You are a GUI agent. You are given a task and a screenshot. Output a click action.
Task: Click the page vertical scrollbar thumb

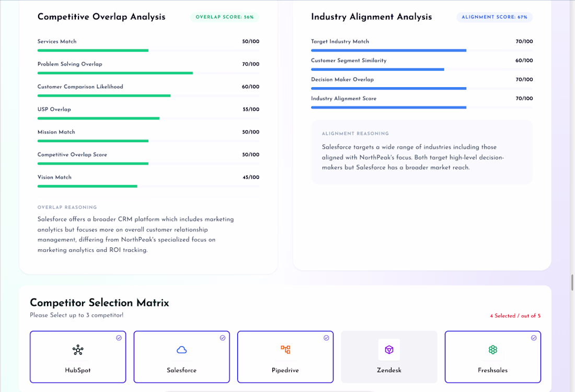point(572,282)
